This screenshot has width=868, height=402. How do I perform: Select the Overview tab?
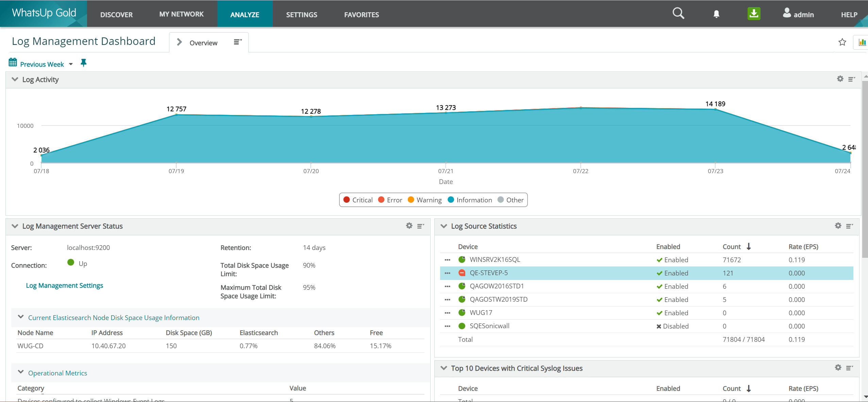click(203, 42)
